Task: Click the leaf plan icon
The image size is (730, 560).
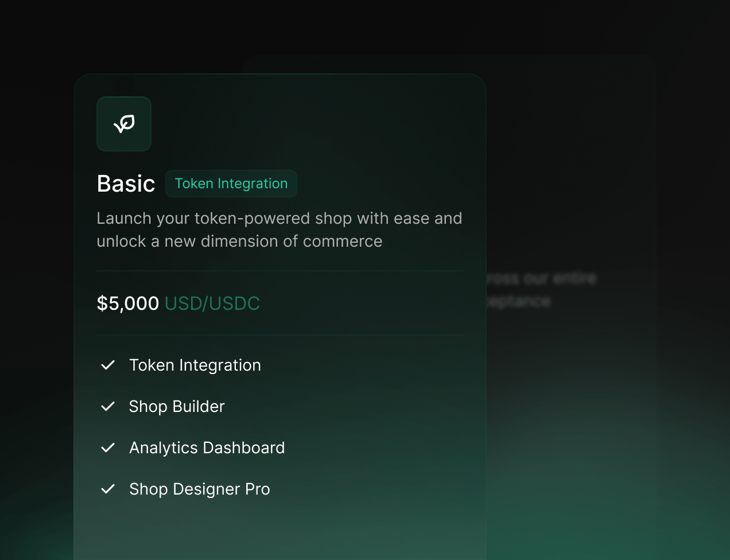Action: coord(124,124)
